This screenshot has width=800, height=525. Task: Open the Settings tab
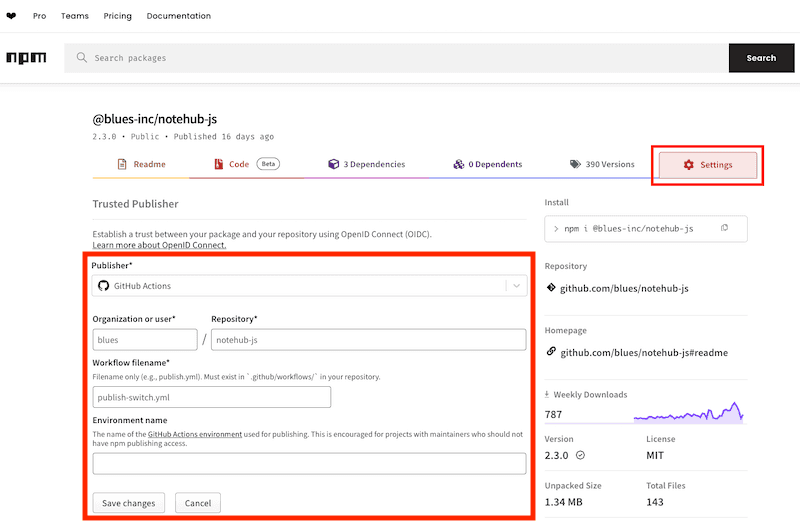(707, 165)
